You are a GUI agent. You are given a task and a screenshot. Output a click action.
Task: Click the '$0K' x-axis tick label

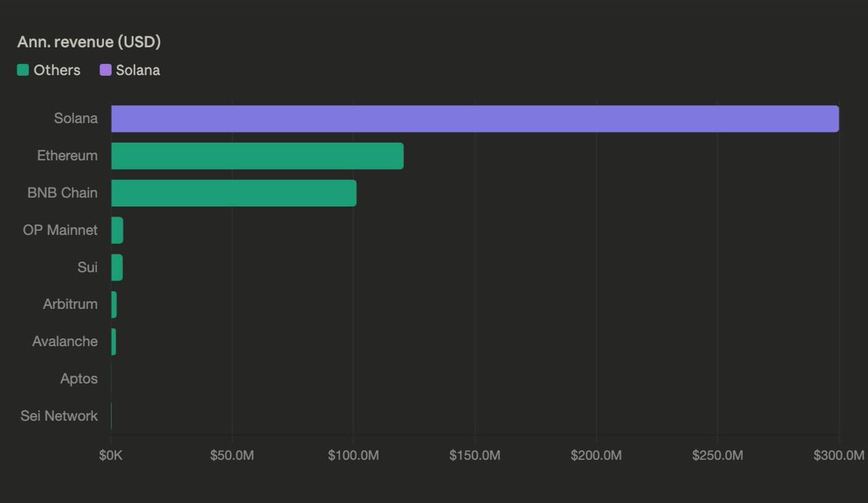111,455
